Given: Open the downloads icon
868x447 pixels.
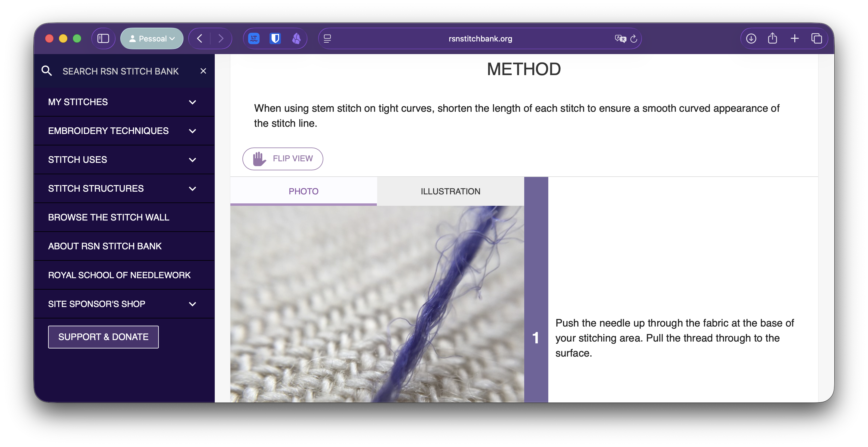Looking at the screenshot, I should [x=751, y=39].
